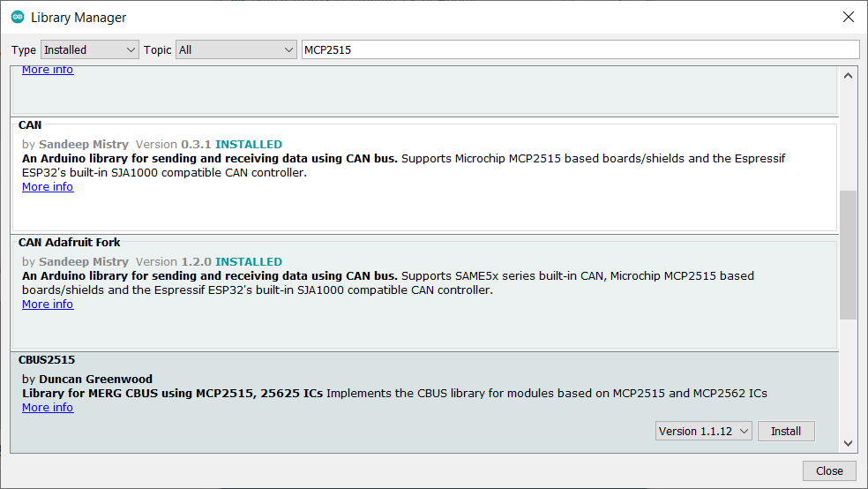Click the library list scrollbar thumb
868x489 pixels.
[x=848, y=254]
